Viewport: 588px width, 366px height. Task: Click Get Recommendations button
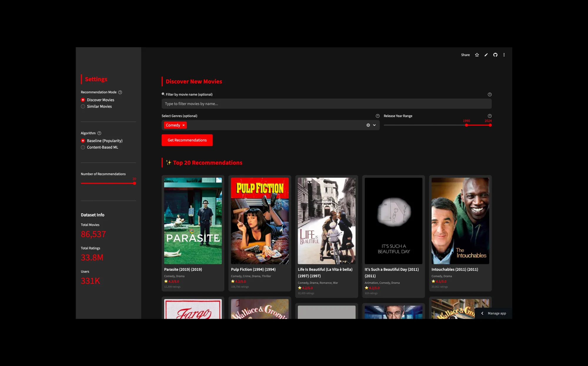tap(187, 140)
